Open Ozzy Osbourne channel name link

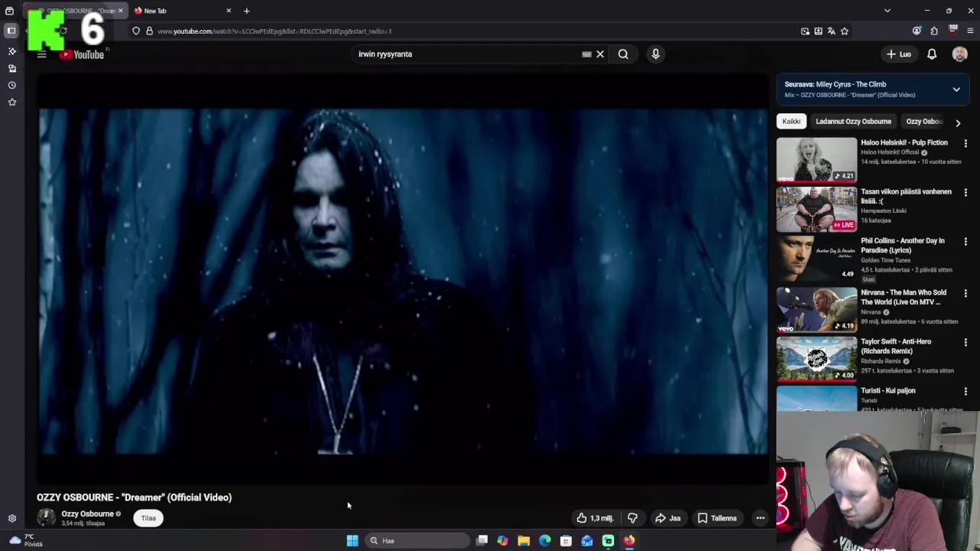tap(87, 514)
